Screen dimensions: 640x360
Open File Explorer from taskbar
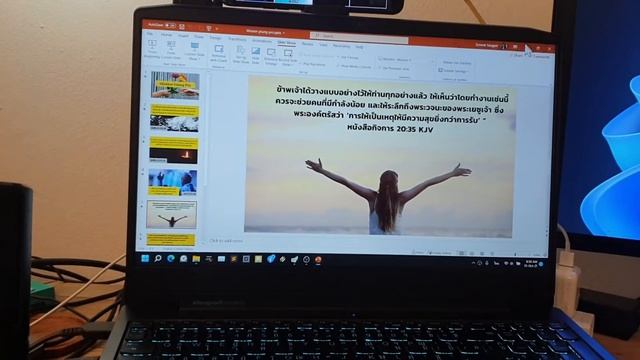196,259
